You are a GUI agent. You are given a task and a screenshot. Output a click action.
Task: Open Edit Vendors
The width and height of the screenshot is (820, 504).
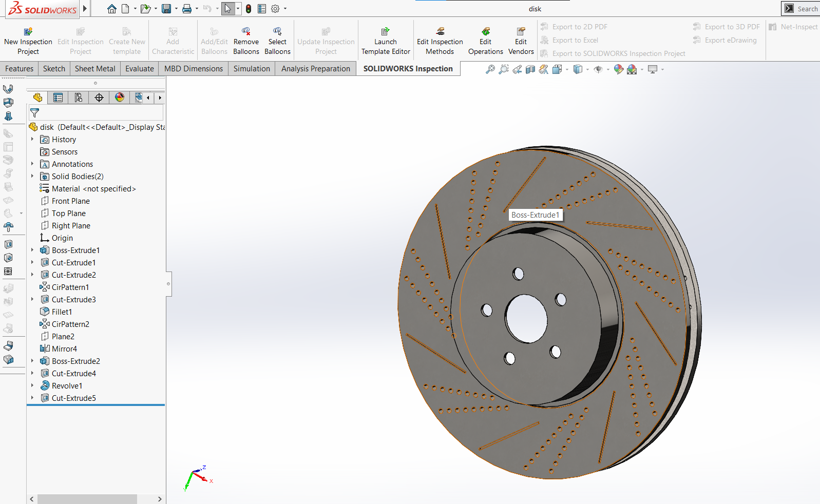click(x=521, y=41)
